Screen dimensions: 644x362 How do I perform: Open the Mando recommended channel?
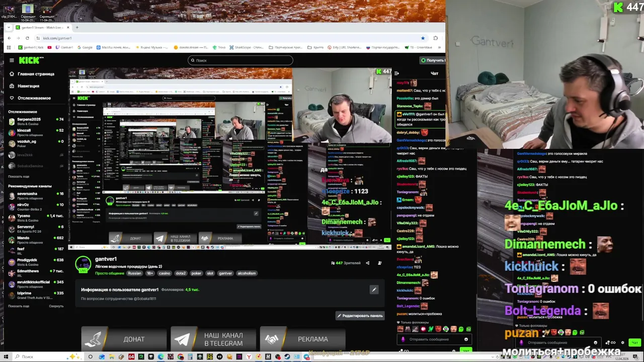36,240
